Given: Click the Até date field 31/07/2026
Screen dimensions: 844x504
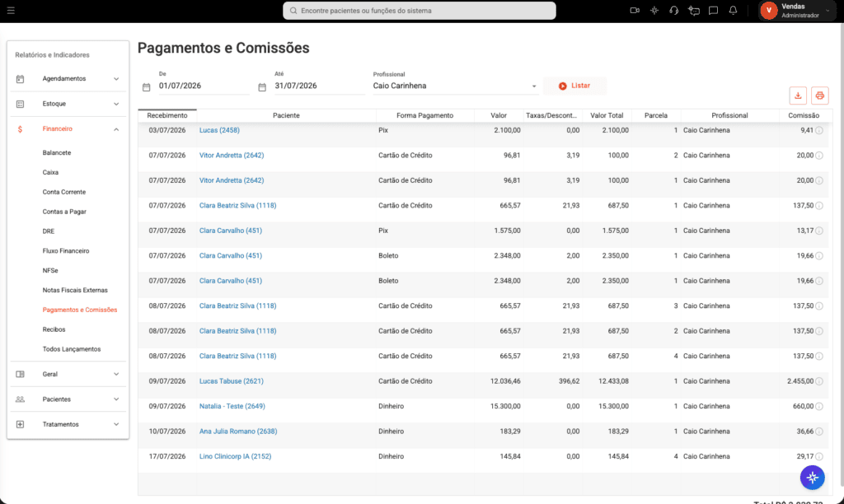Looking at the screenshot, I should [320, 86].
